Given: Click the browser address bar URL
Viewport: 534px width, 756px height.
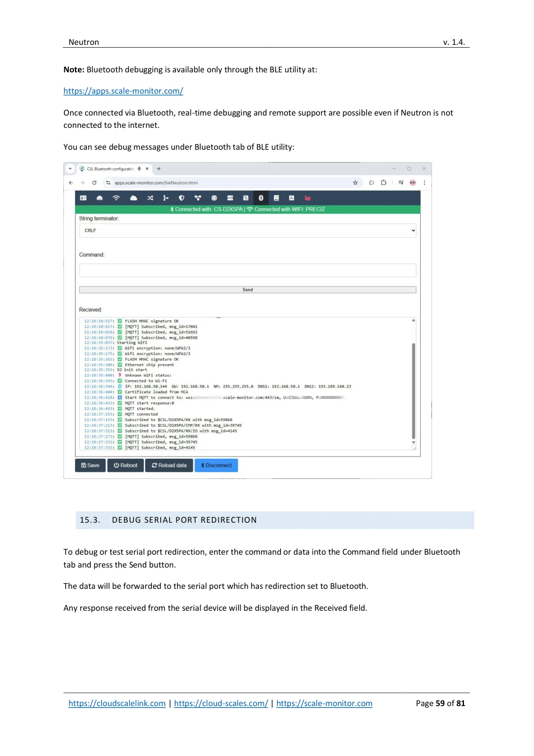Looking at the screenshot, I should pos(156,183).
